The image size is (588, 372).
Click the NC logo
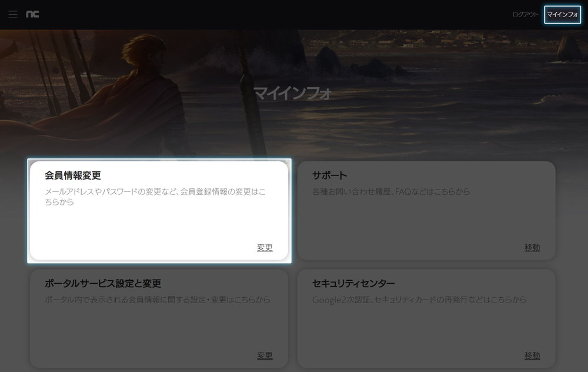pos(32,15)
